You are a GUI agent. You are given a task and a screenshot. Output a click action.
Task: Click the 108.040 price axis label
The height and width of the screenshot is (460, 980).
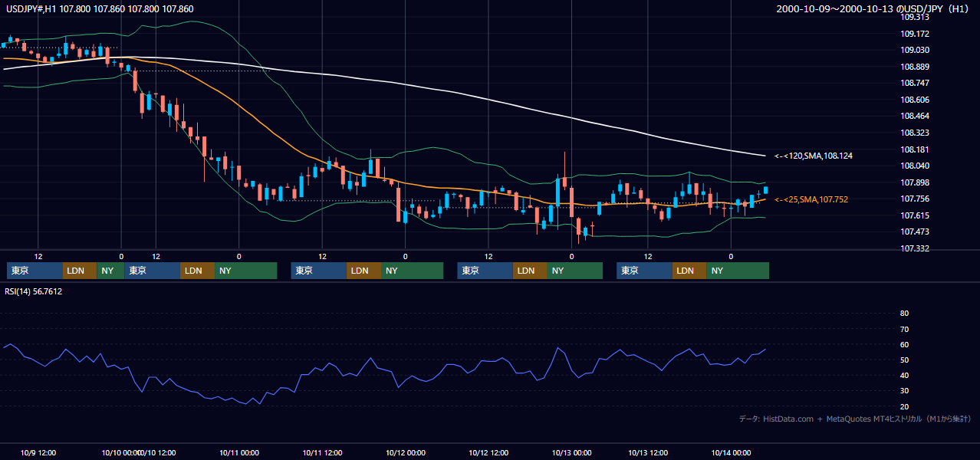915,166
